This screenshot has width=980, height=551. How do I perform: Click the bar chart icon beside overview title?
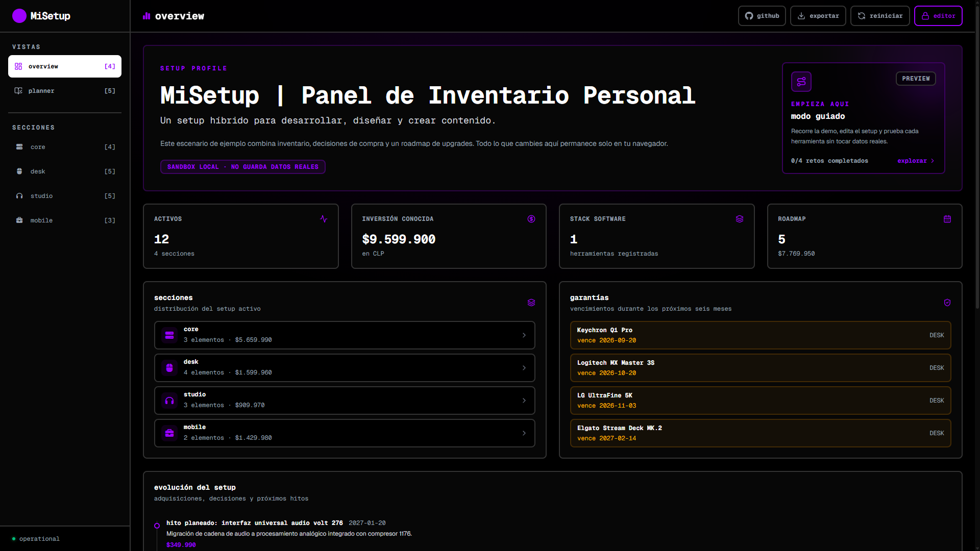tap(146, 16)
